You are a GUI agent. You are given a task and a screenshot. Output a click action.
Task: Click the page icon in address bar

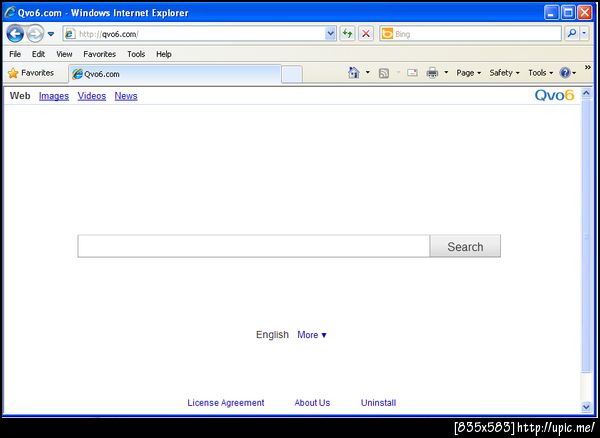[x=70, y=34]
